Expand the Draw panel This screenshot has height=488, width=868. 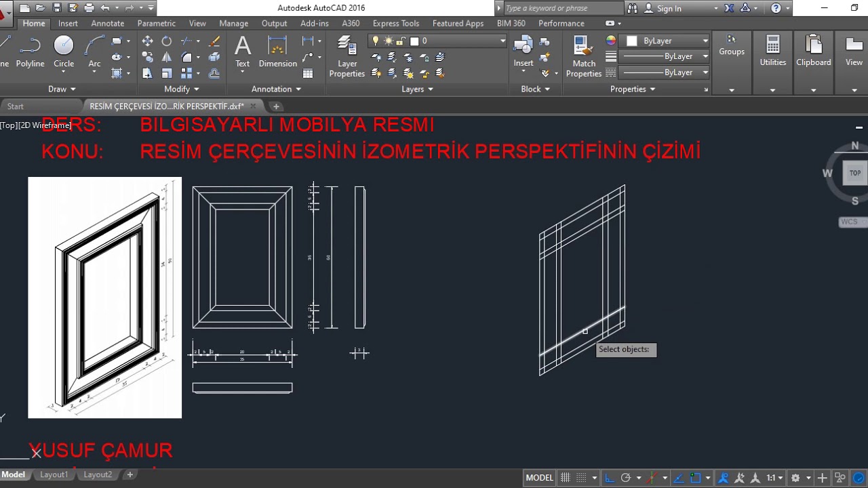[62, 89]
